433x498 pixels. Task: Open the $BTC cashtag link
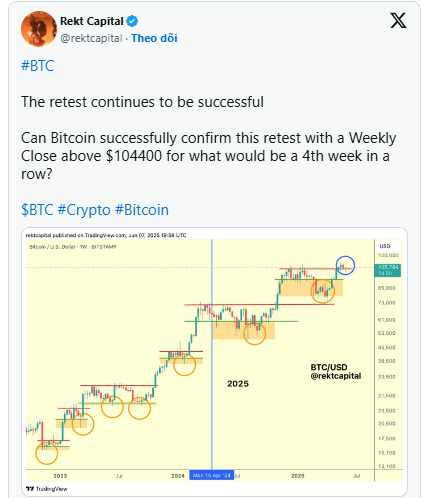[x=37, y=210]
